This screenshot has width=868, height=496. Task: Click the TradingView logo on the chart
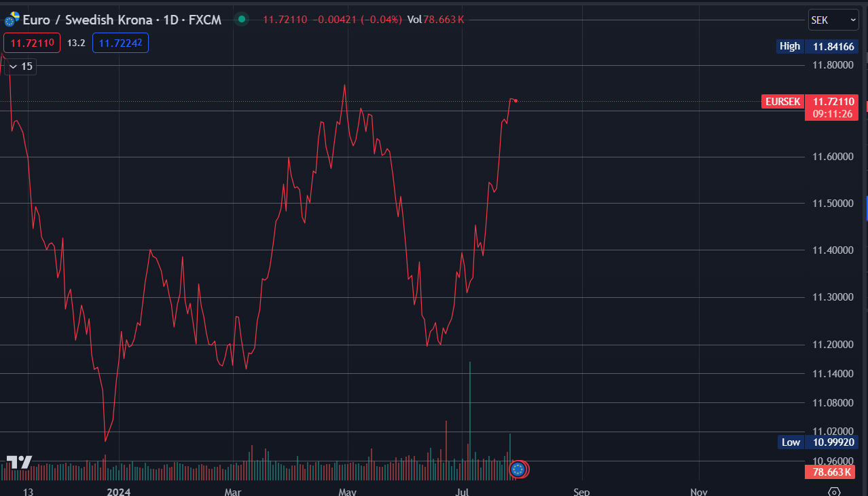pyautogui.click(x=19, y=463)
